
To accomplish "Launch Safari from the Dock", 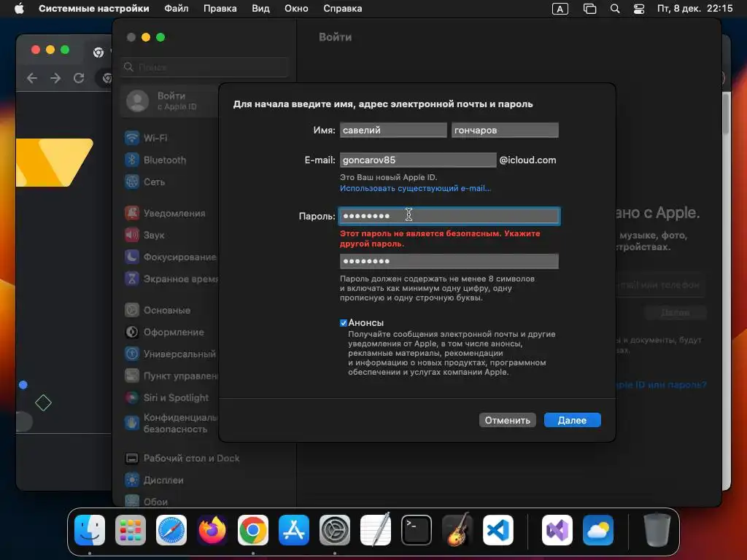I will pyautogui.click(x=171, y=530).
